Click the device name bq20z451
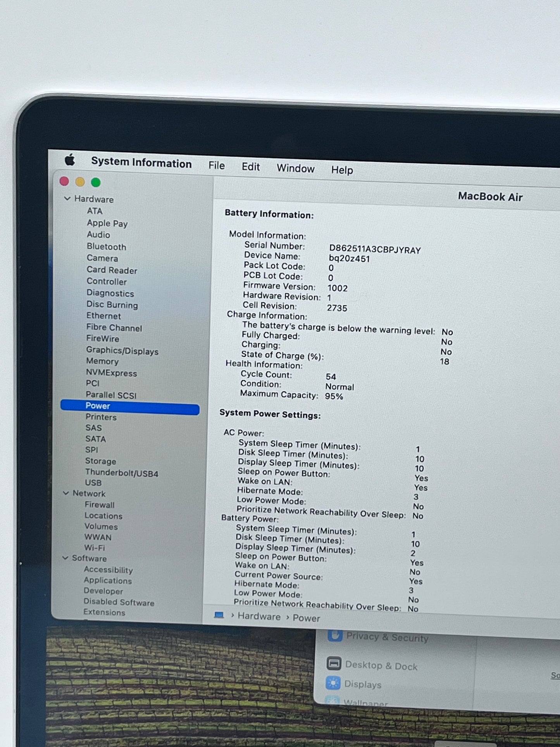This screenshot has height=747, width=560. [349, 259]
